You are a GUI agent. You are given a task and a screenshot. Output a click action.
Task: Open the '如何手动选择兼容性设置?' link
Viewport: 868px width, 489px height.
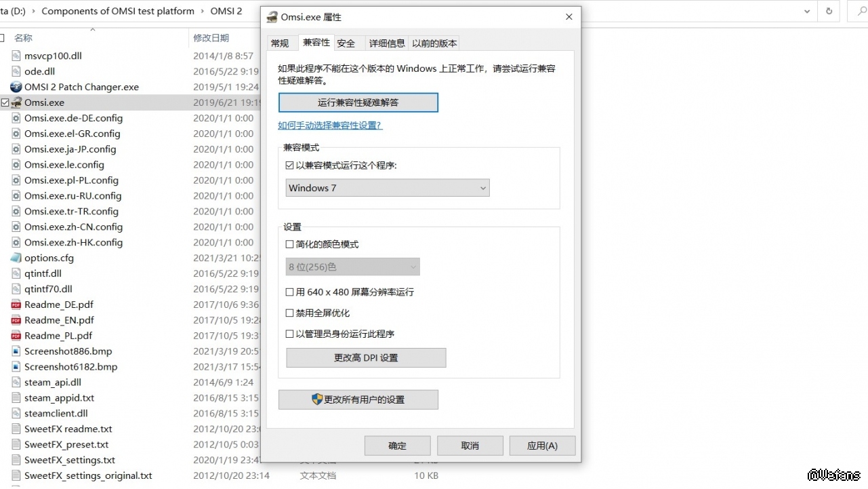coord(330,125)
